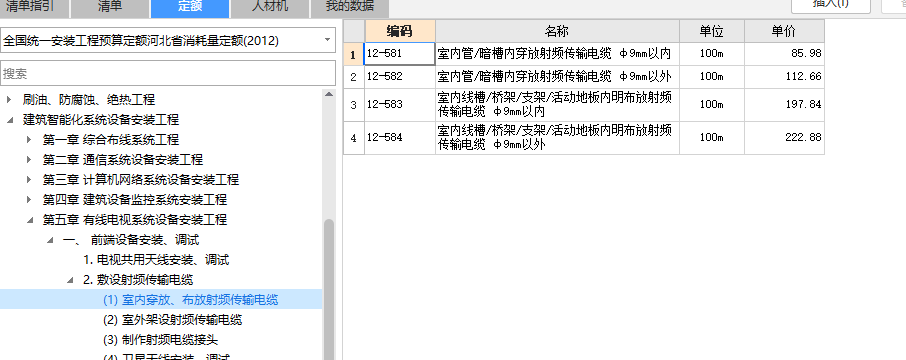Select 刷油、防腐蚀、绝热工程 tree item
906x360 pixels.
point(89,99)
